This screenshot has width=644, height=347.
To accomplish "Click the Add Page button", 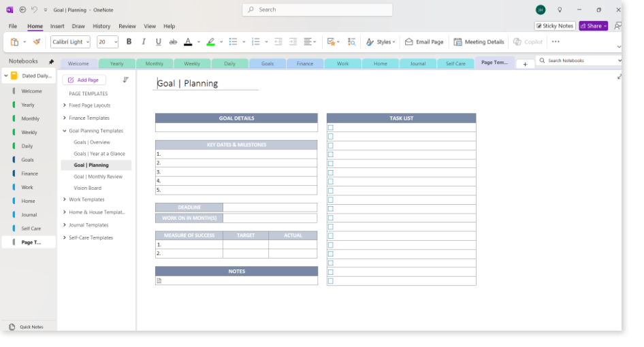I will (x=84, y=80).
